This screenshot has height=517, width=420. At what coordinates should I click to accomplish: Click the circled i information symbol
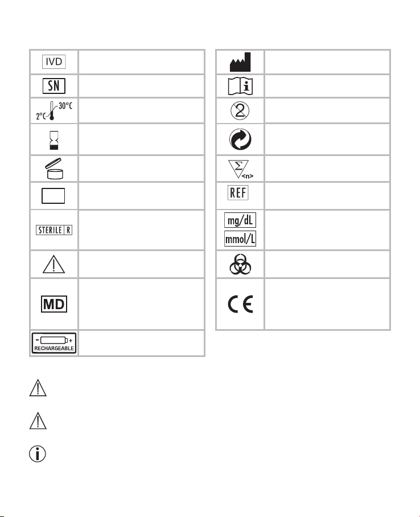tap(37, 454)
